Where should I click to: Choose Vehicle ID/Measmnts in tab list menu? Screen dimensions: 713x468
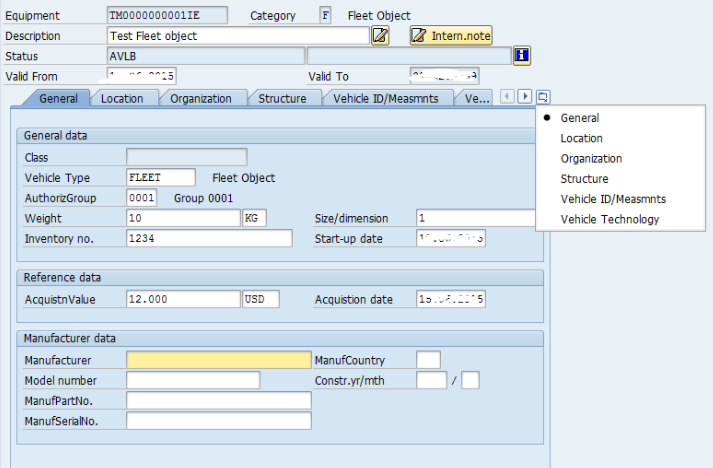(613, 199)
